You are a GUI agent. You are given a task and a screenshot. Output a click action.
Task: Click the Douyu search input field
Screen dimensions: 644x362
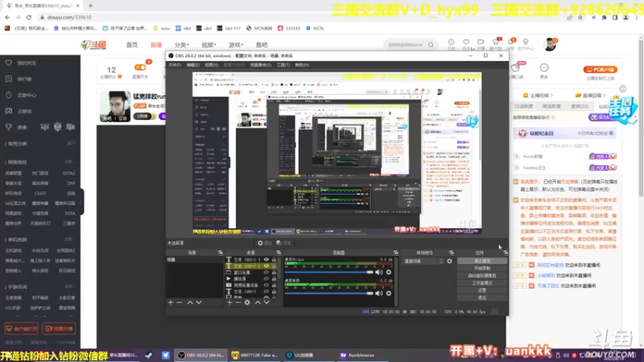405,45
